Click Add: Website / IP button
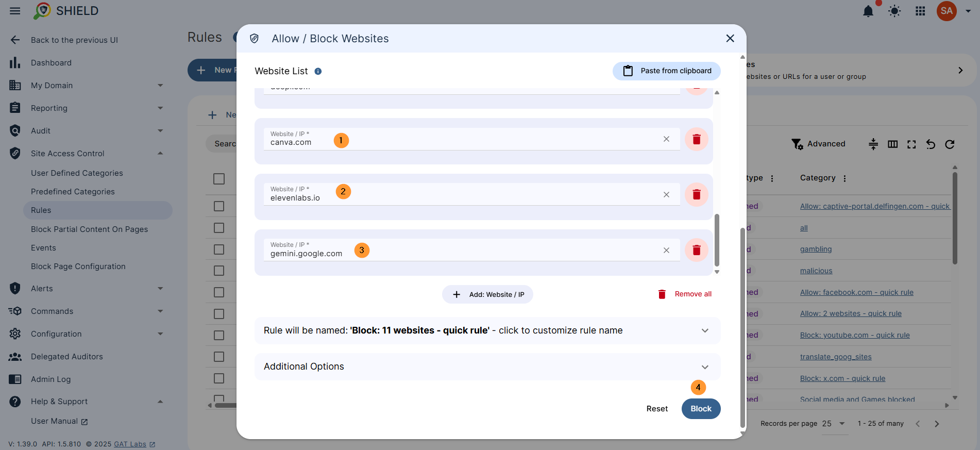The width and height of the screenshot is (980, 450). pyautogui.click(x=487, y=295)
